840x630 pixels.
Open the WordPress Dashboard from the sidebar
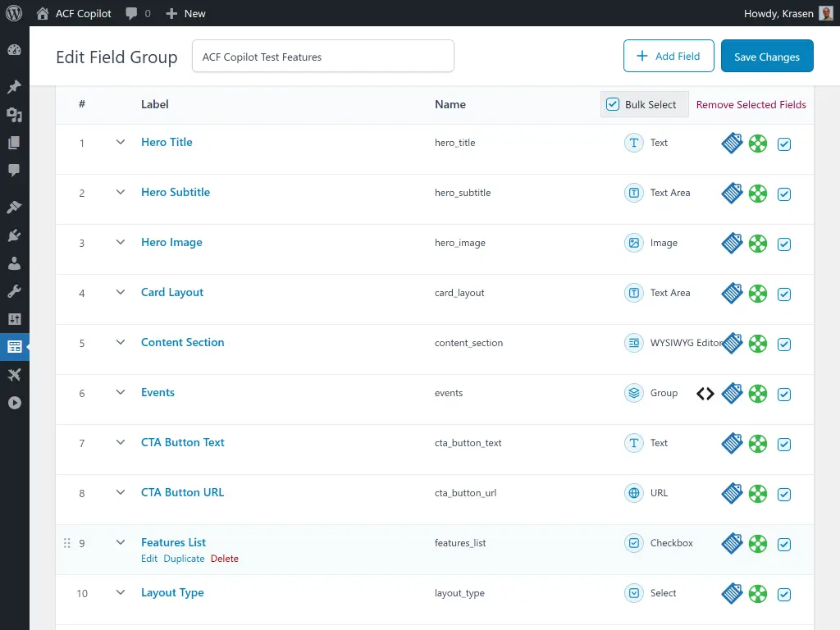click(x=13, y=49)
